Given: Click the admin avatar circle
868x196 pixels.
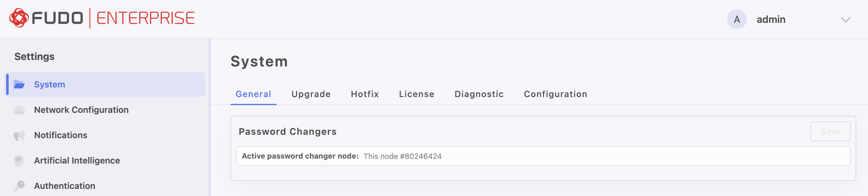Looking at the screenshot, I should click(737, 19).
